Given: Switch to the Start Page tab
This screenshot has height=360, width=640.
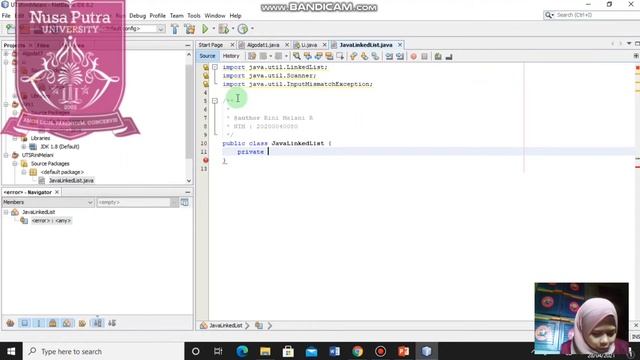Looking at the screenshot, I should click(211, 45).
